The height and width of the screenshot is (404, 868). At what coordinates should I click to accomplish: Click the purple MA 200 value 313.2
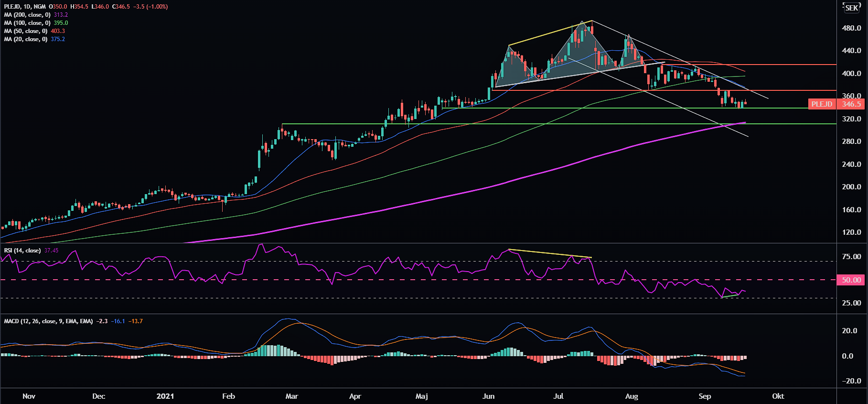tap(61, 15)
